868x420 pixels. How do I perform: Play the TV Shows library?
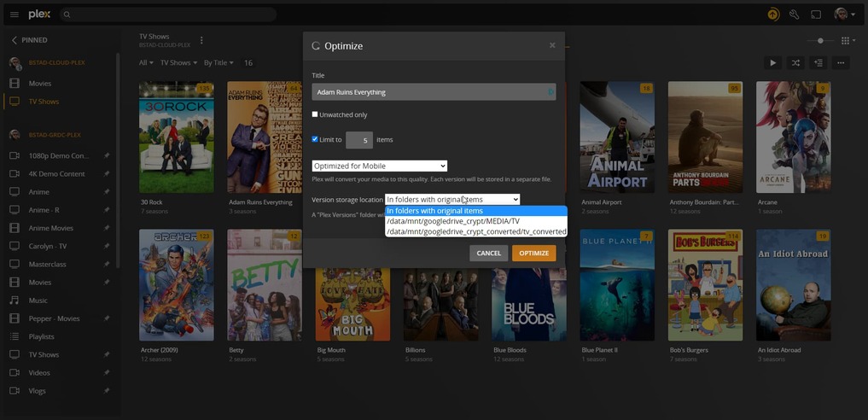click(772, 62)
